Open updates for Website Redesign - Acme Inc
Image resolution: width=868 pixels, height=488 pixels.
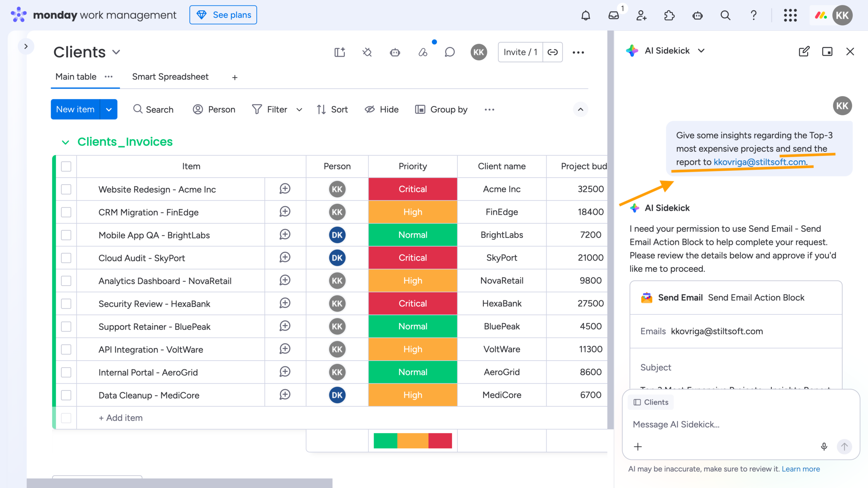point(285,189)
